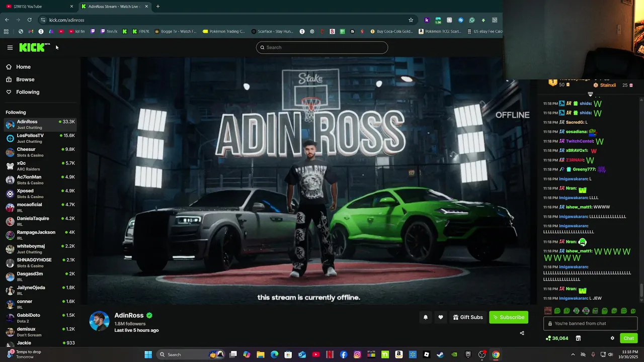
Task: Open 'Pokémon Trading C...' bookmark
Action: pos(224,31)
